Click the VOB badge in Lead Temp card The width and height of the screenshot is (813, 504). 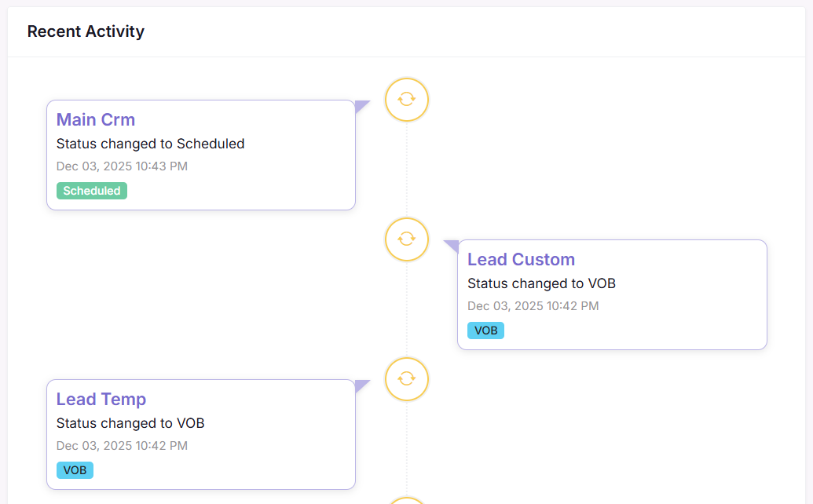75,470
